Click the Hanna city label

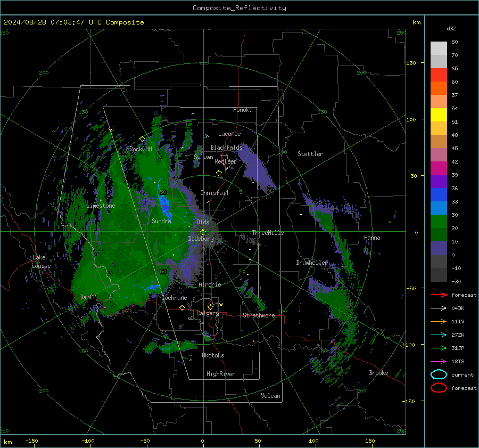(x=372, y=238)
